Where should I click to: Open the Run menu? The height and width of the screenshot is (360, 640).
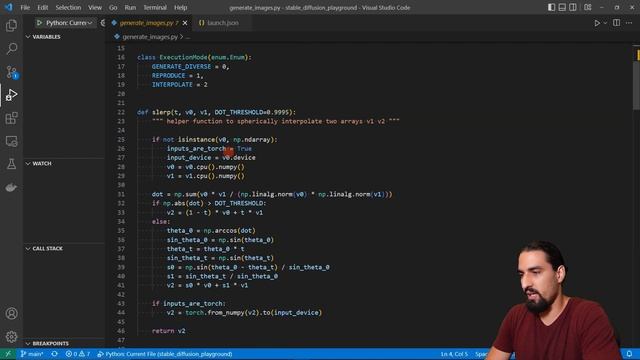tap(130, 7)
